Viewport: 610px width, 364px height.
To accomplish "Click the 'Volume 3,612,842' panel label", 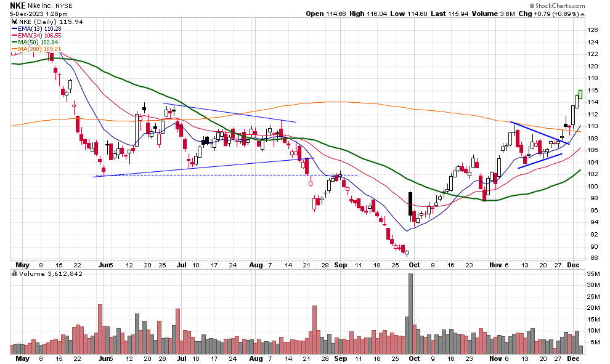I will coord(51,274).
